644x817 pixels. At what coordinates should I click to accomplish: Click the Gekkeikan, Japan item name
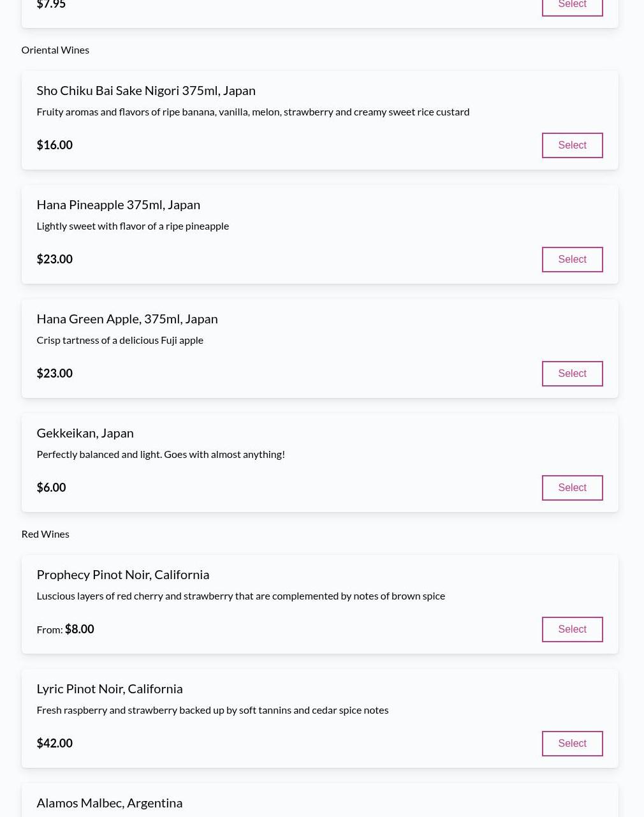coord(85,433)
